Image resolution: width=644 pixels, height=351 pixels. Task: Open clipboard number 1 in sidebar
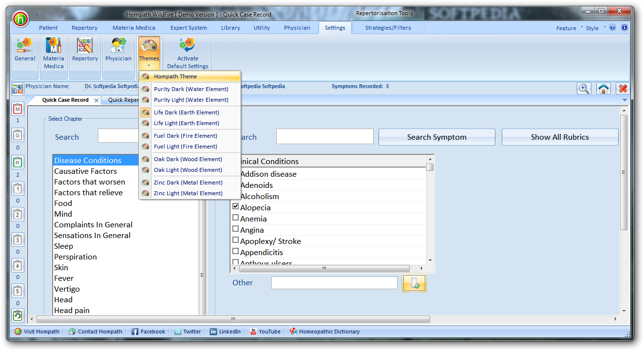(18, 188)
